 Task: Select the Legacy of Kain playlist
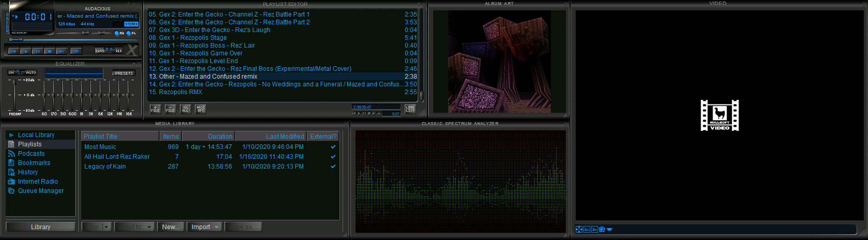(210, 167)
